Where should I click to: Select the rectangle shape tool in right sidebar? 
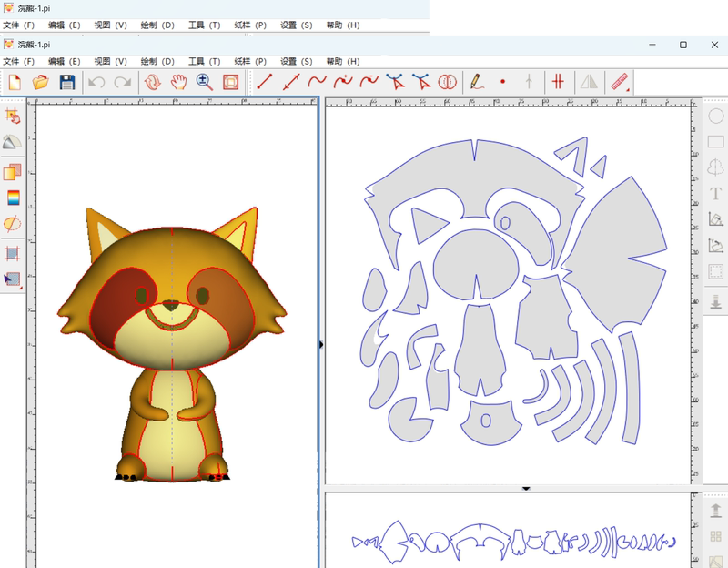coord(716,142)
